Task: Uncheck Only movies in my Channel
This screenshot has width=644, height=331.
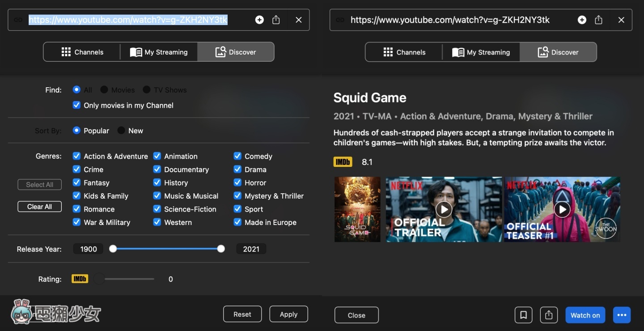Action: [76, 105]
